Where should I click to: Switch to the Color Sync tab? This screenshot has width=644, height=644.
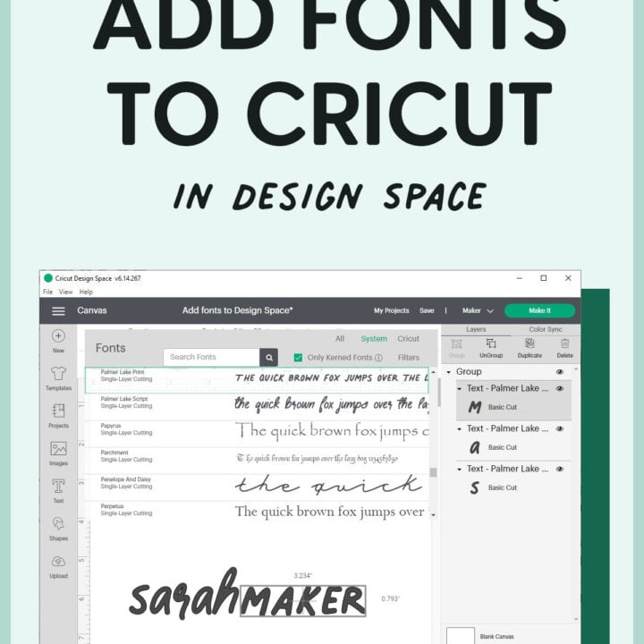546,329
